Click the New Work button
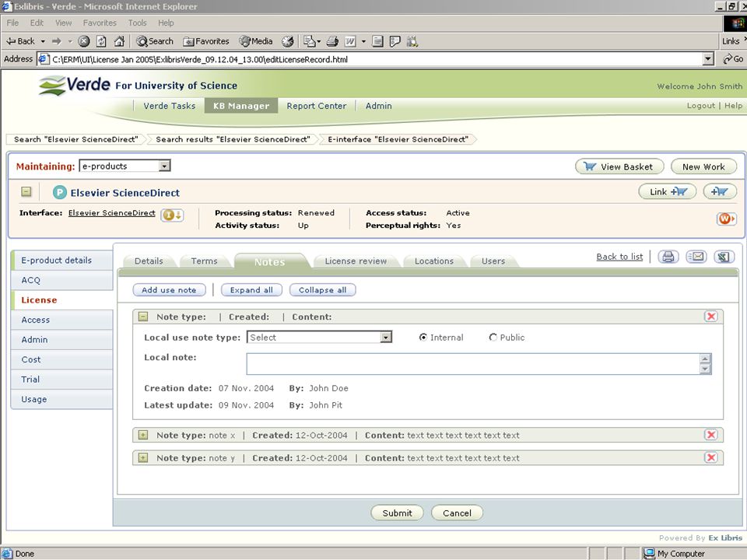This screenshot has height=560, width=747. click(x=703, y=166)
